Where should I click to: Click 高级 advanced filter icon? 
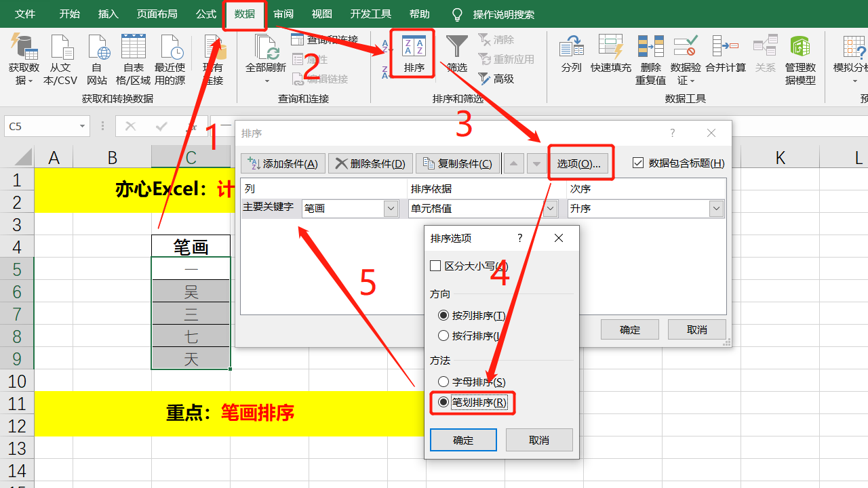[484, 79]
